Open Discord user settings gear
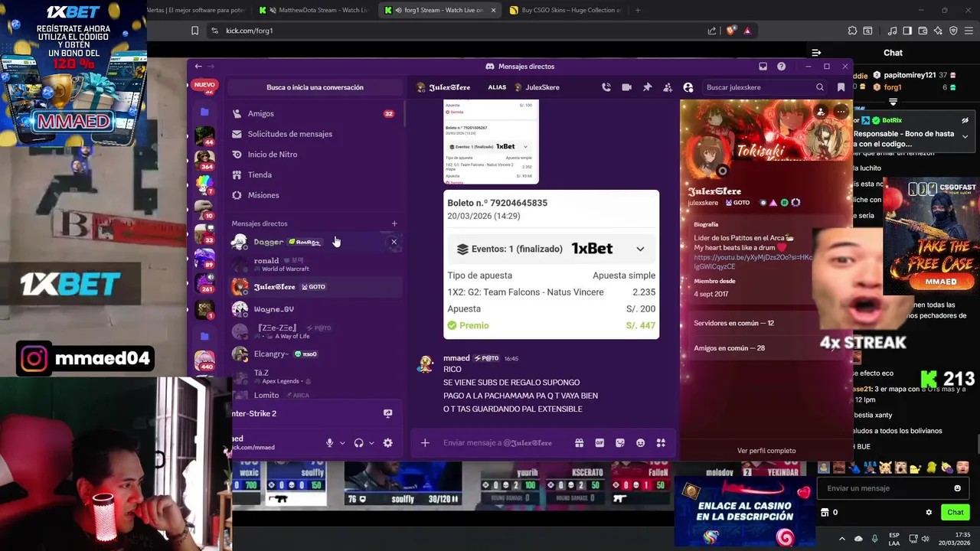 pos(387,442)
